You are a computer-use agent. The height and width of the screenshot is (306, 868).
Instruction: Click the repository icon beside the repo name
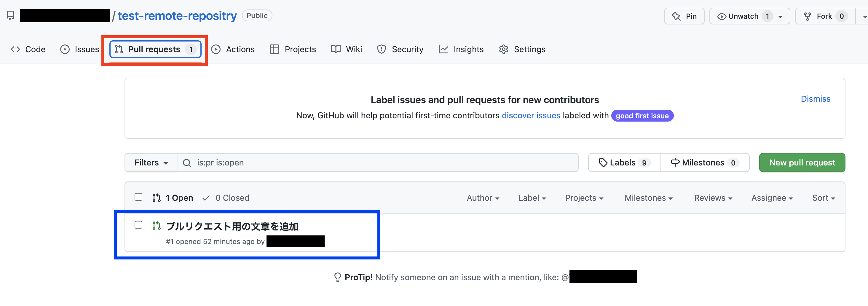(x=11, y=15)
